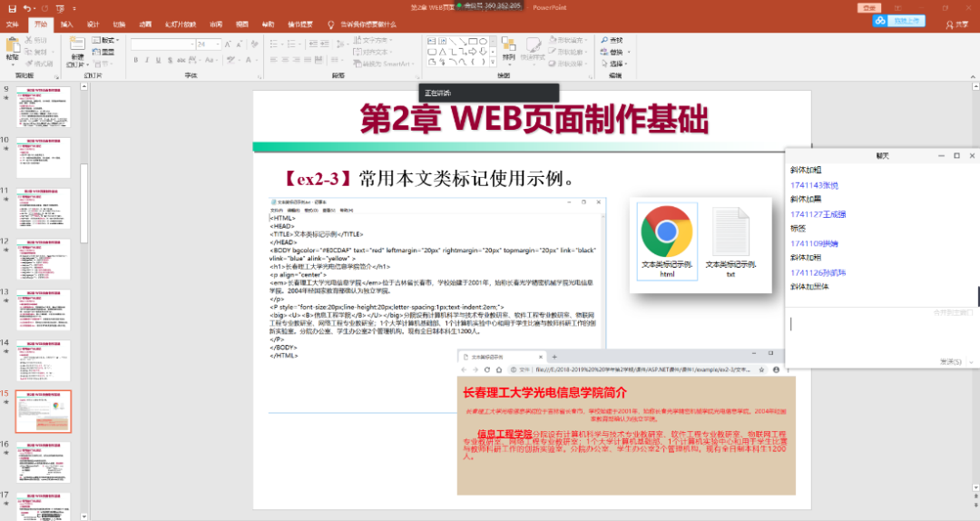Switch to the Insert (插入) ribbon tab
Viewport: 980px width, 521px height.
click(67, 25)
